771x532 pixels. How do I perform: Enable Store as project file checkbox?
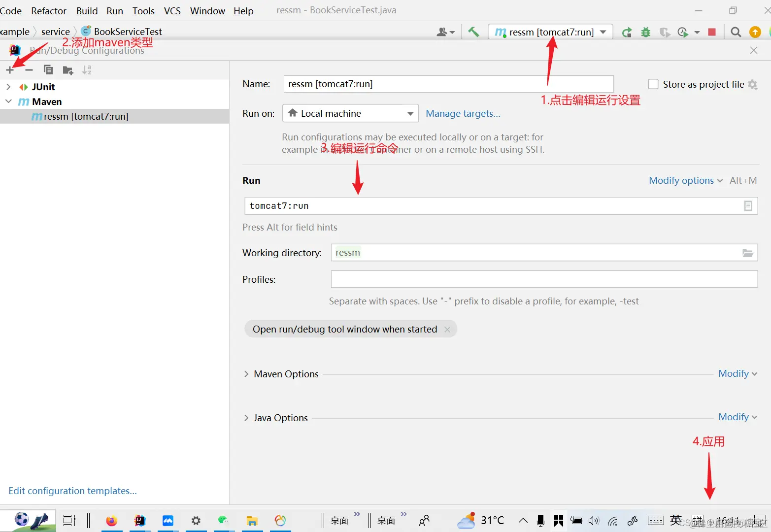tap(653, 84)
